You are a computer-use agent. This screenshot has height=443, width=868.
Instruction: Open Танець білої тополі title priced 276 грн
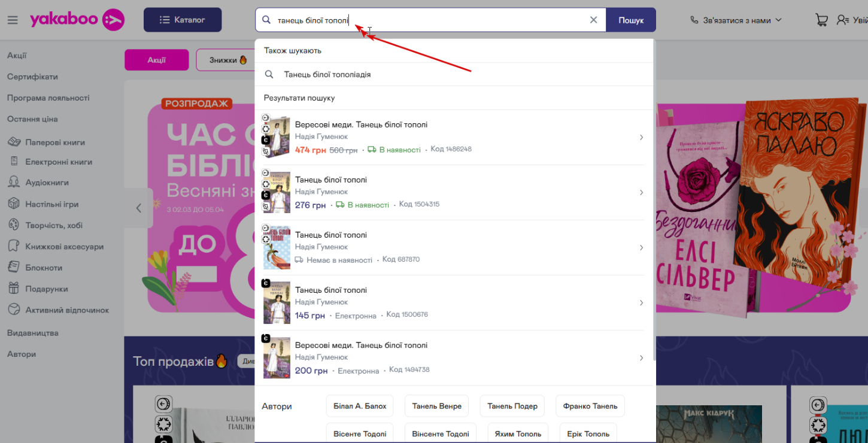coord(331,180)
